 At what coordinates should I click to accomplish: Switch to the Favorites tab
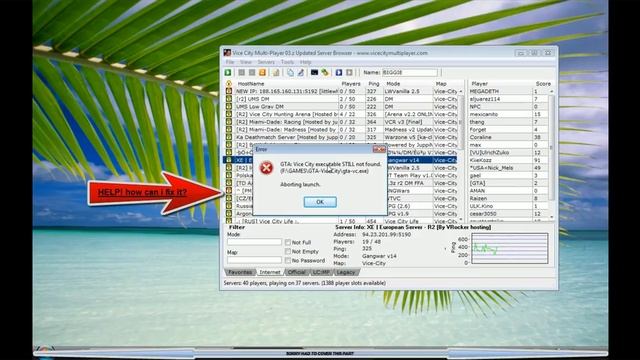pyautogui.click(x=240, y=272)
